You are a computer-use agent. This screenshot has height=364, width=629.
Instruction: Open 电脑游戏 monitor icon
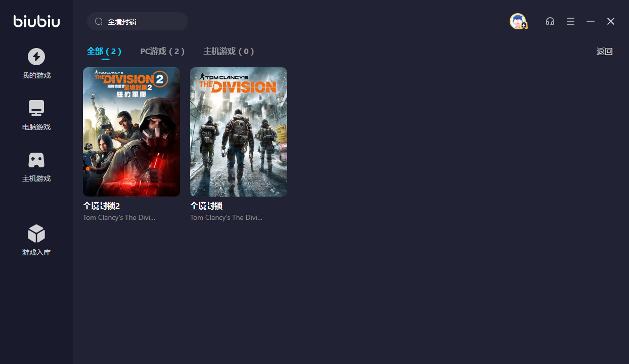coord(36,108)
